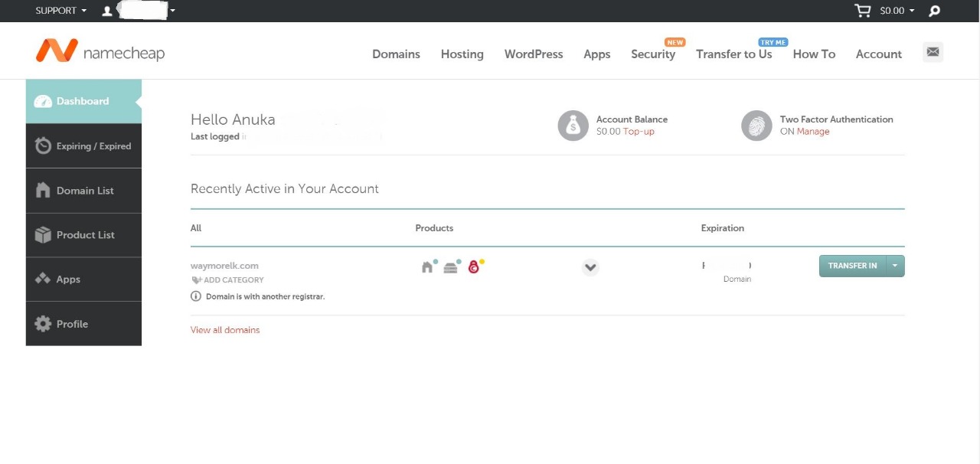Screen dimensions: 980x464
Task: Open the waymorelk.com domain link
Action: [224, 266]
